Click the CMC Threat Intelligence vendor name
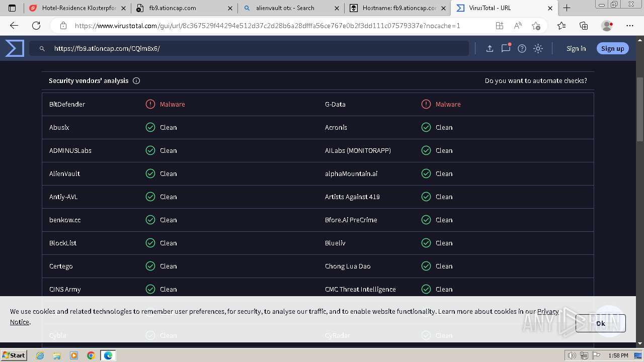 [360, 289]
